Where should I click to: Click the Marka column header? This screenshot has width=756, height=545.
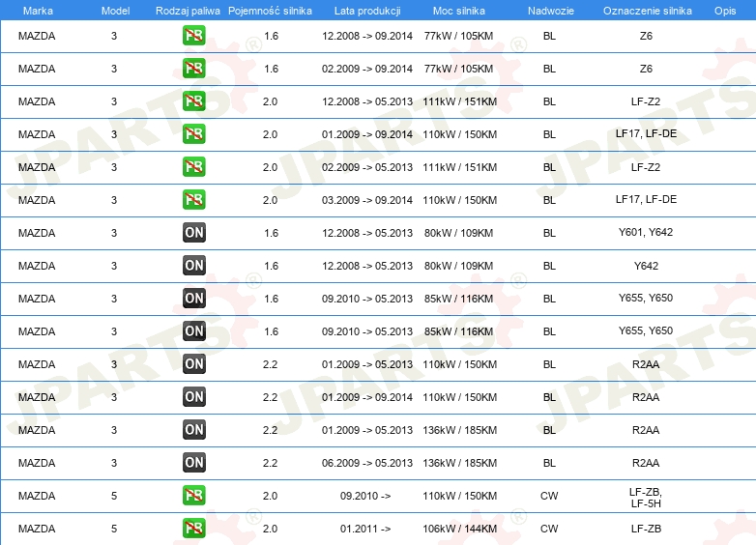[x=38, y=11]
